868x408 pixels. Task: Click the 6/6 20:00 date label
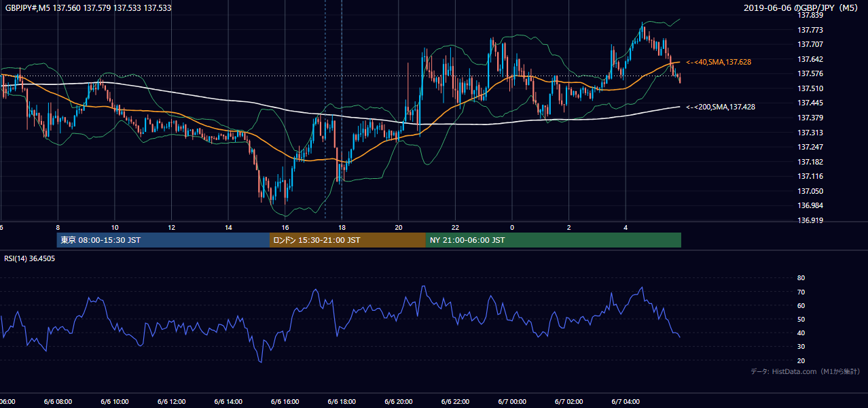pyautogui.click(x=398, y=402)
